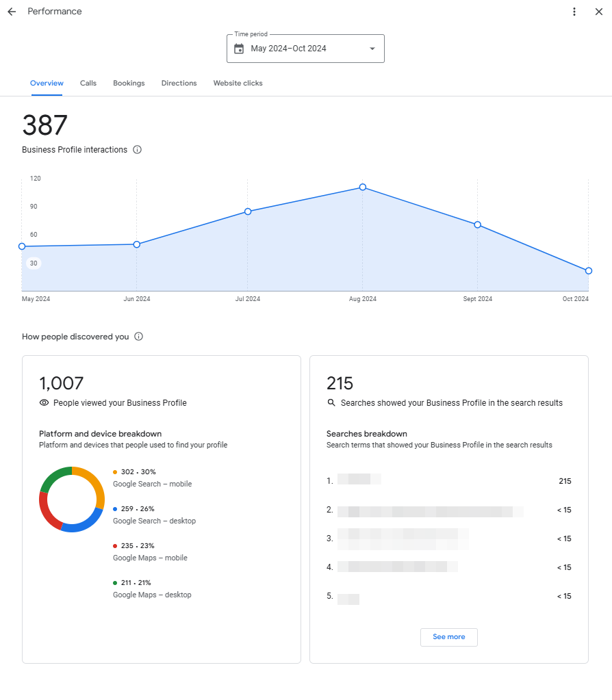The image size is (612, 700).
Task: Select the Overview tab link
Action: (x=47, y=83)
